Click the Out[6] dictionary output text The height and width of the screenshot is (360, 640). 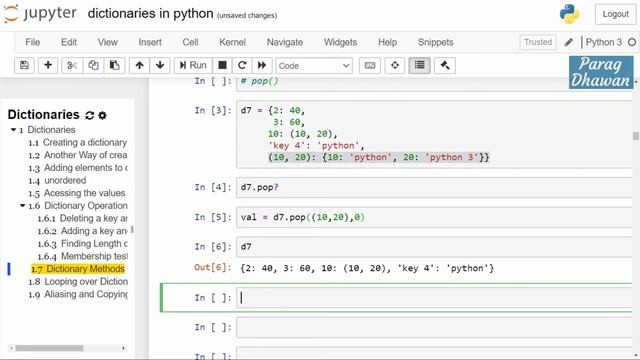(x=367, y=268)
